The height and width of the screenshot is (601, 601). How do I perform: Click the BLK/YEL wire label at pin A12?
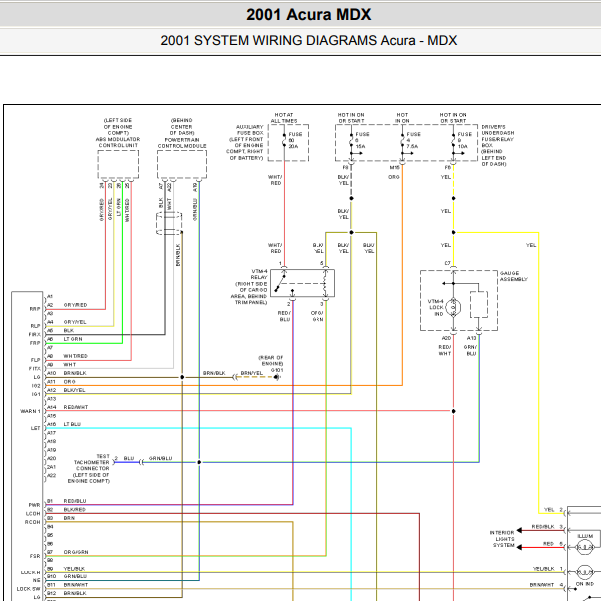(x=74, y=390)
